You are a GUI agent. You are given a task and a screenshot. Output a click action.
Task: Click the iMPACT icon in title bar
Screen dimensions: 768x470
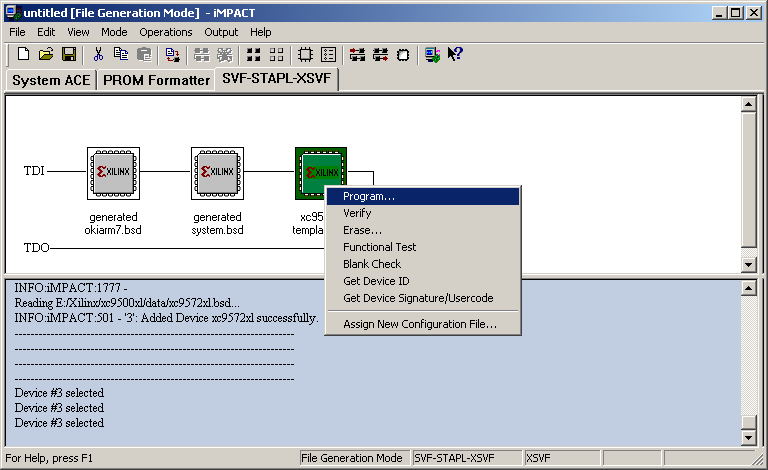click(x=13, y=13)
